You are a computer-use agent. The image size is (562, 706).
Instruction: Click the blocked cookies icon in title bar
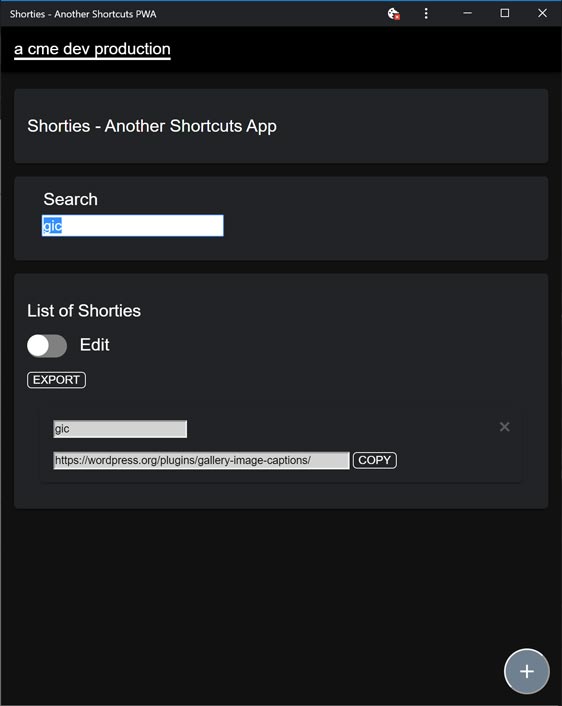click(x=394, y=14)
